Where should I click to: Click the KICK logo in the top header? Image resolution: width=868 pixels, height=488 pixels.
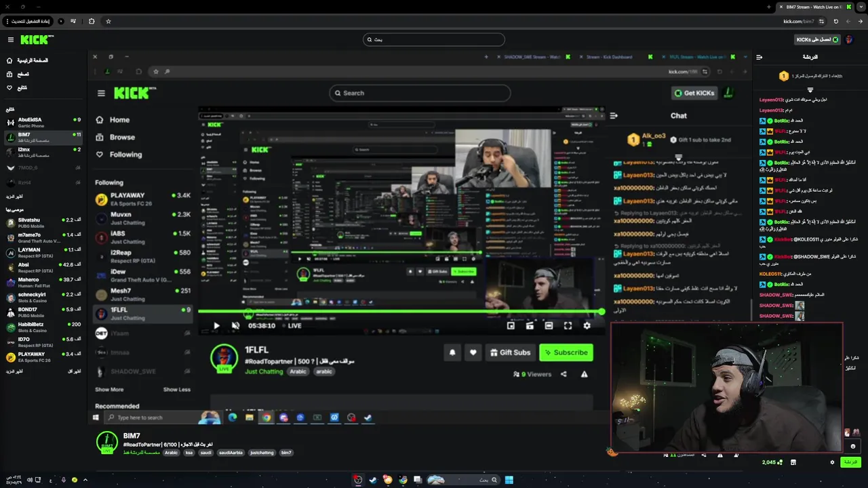point(35,40)
